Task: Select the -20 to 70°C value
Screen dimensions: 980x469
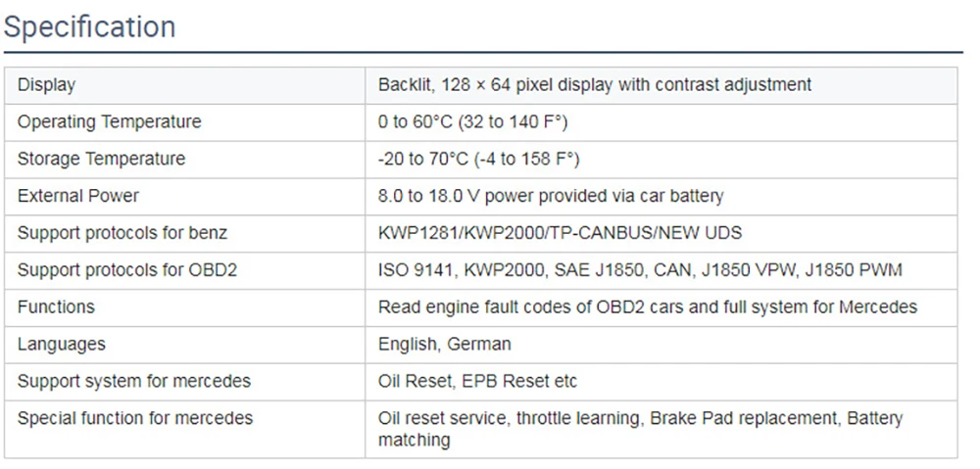Action: [478, 159]
